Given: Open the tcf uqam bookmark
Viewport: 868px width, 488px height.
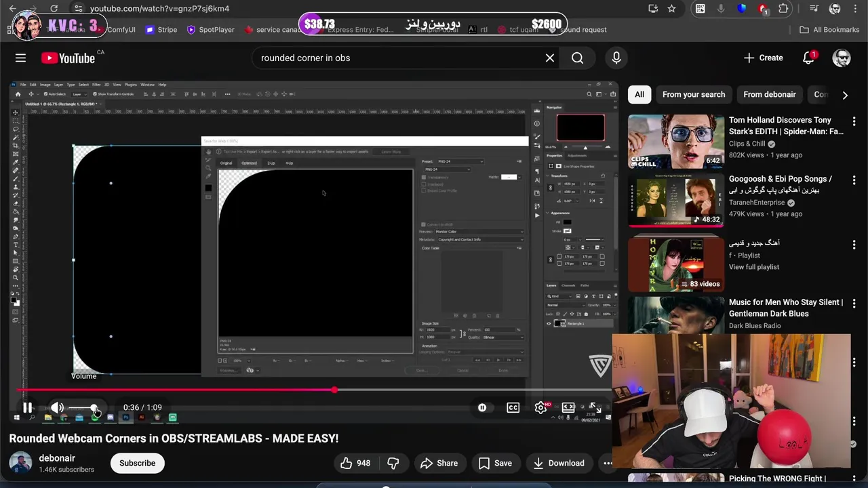Looking at the screenshot, I should pyautogui.click(x=519, y=30).
